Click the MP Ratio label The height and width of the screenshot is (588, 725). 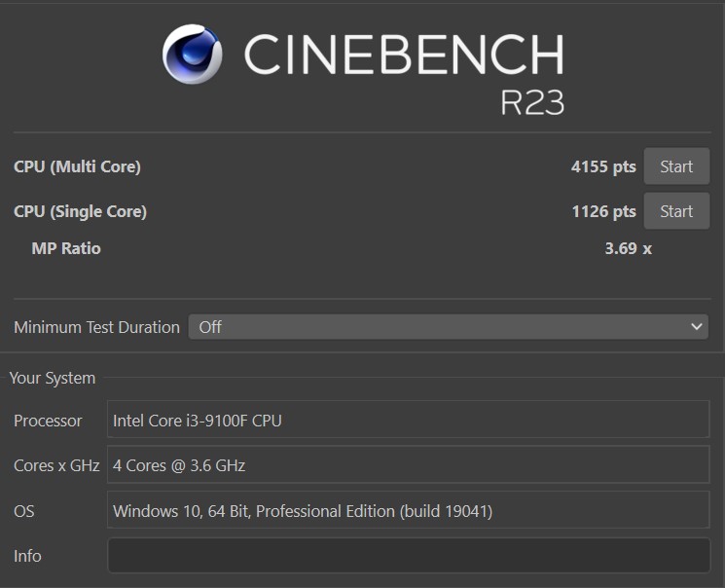click(66, 248)
